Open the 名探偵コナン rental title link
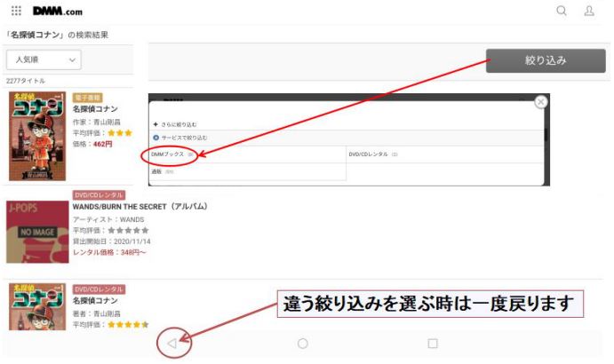Screen dimensions: 614x364 95,301
